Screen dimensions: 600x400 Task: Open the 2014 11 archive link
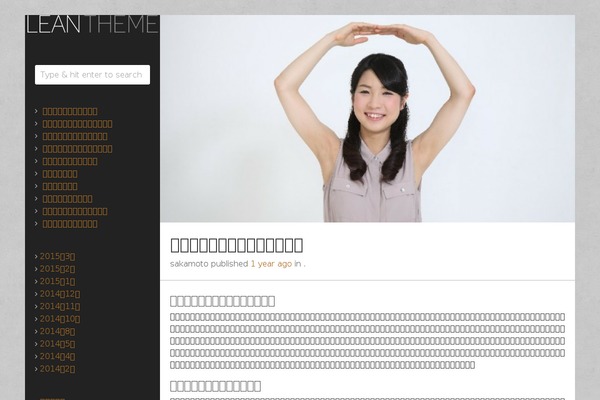pos(60,306)
